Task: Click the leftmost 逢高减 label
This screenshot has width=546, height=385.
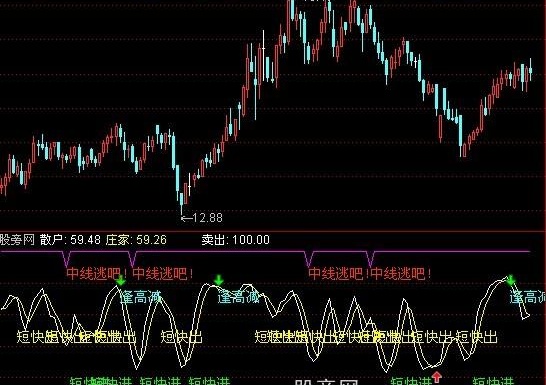Action: (141, 297)
